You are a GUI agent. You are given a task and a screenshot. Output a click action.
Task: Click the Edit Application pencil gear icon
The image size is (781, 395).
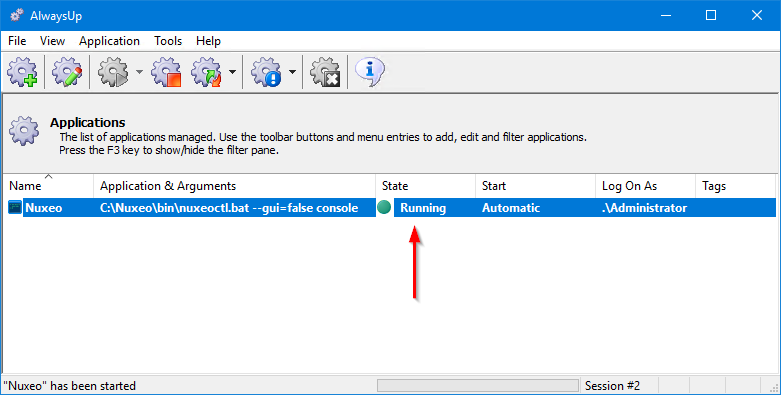(67, 73)
